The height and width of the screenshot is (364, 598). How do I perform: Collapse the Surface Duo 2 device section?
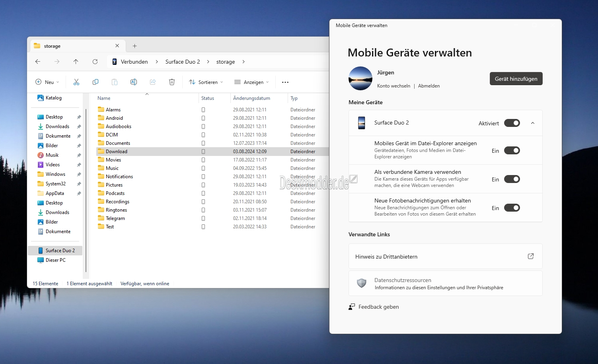click(533, 123)
